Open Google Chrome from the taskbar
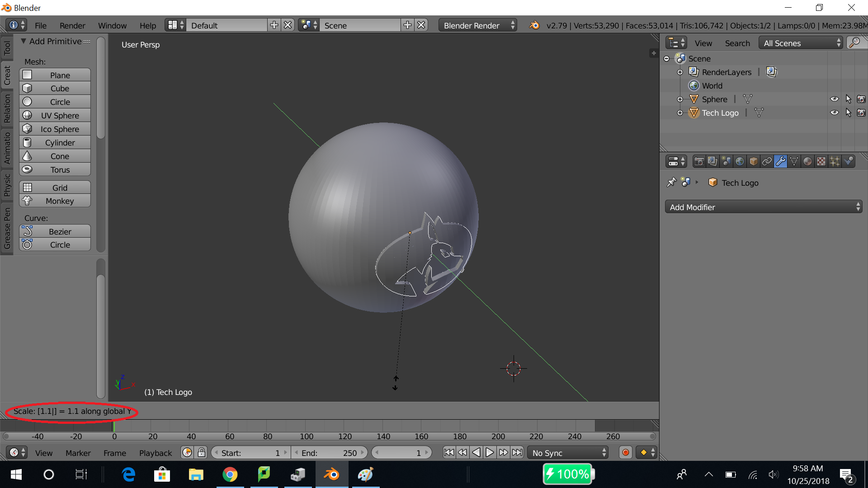 pos(230,474)
